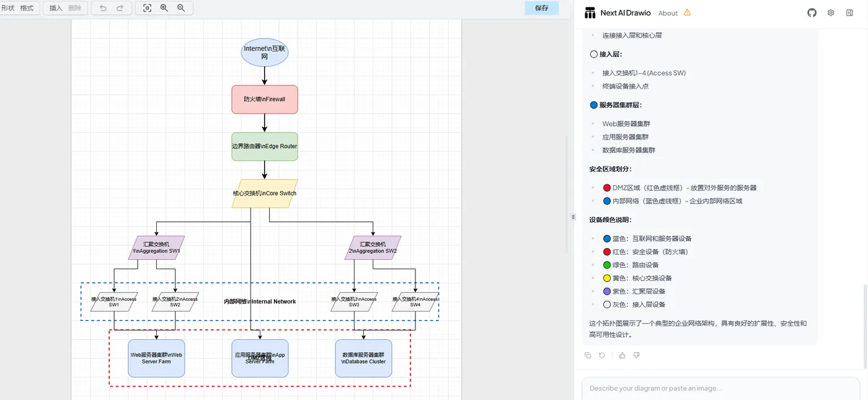Click the 防火墙 Firewall red node
Viewport: 868px width, 400px height.
[x=265, y=99]
